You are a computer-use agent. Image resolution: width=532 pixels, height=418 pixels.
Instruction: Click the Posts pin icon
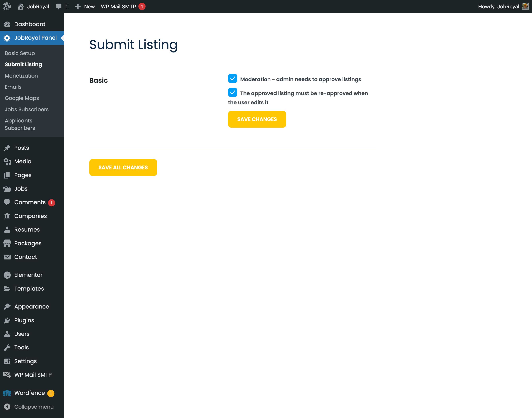coord(7,148)
